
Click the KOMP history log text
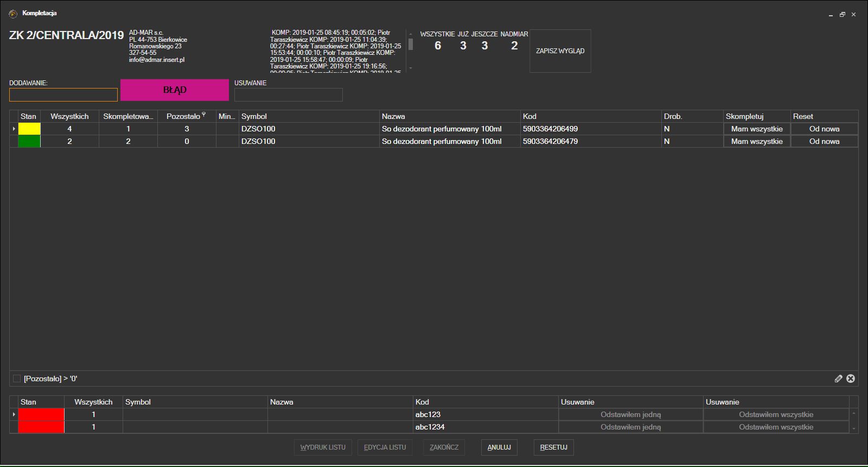(336, 50)
